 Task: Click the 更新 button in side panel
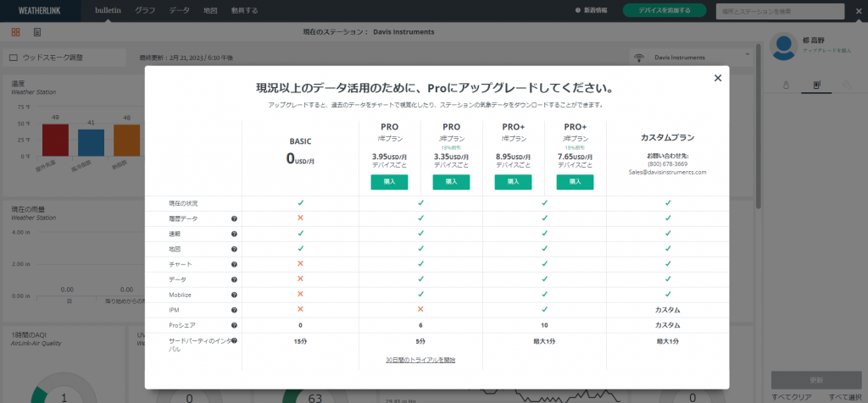(816, 380)
